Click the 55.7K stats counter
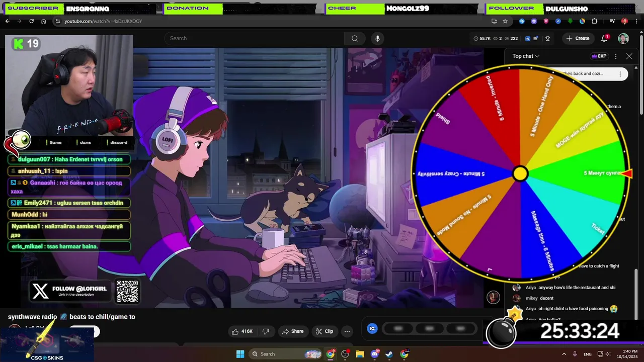Viewport: 644px width, 362px height. (482, 38)
